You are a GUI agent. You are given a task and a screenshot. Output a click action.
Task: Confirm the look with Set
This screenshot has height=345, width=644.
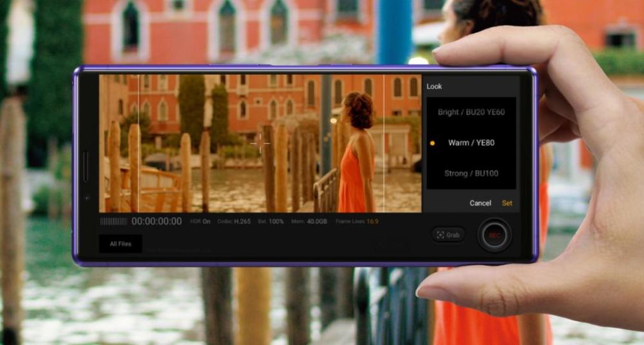point(507,203)
